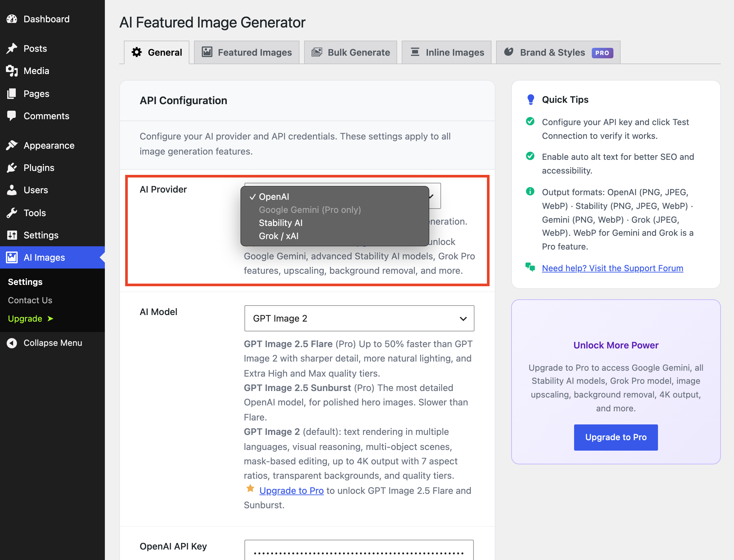Click the star icon before Upgrade to Pro link
Viewport: 734px width, 560px height.
pos(250,489)
